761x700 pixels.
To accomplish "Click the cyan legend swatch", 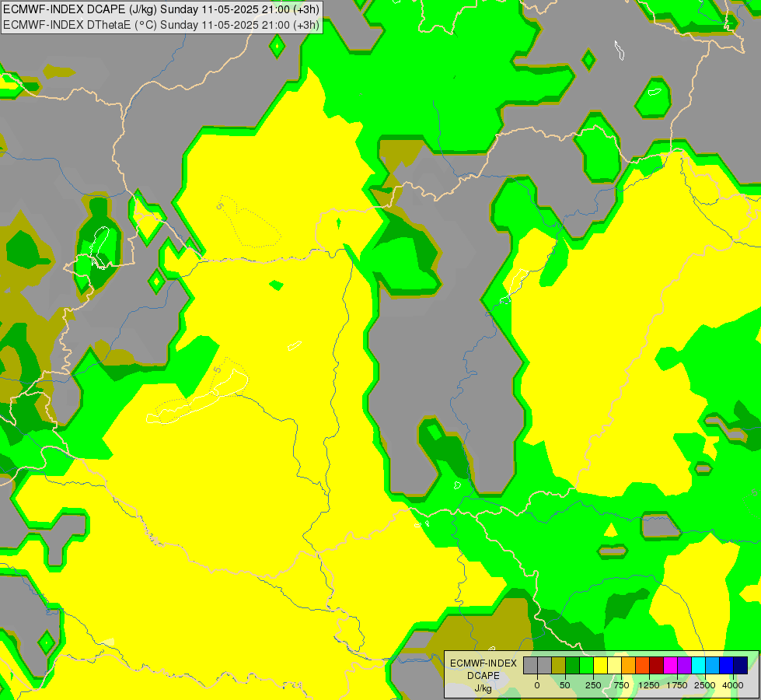I will click(x=698, y=665).
